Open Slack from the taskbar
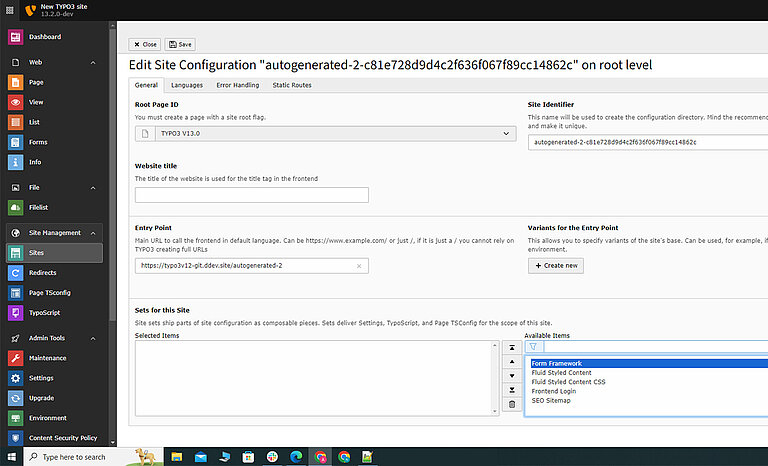Screen dimensions: 768x466 (272, 457)
